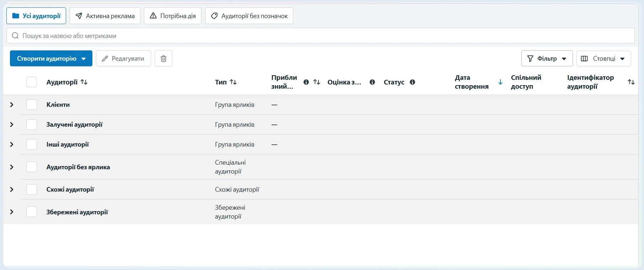Click Спеціальні аудиторії type cell
This screenshot has height=270, width=644.
click(x=230, y=167)
